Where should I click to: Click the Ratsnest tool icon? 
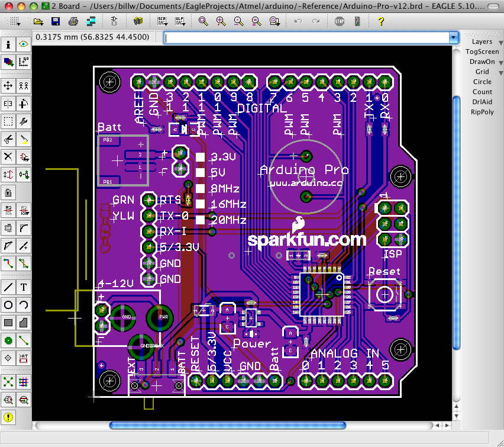point(8,382)
